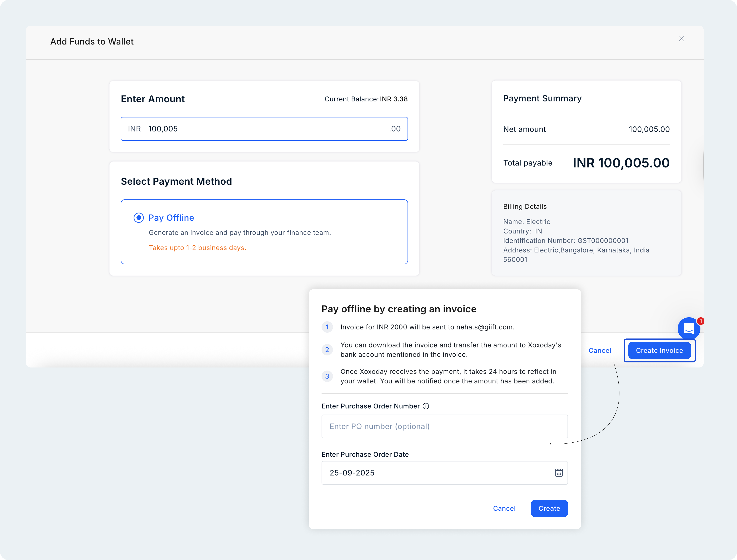Click the 'Pay offline by creating an invoice' heading
The width and height of the screenshot is (737, 560).
(399, 309)
